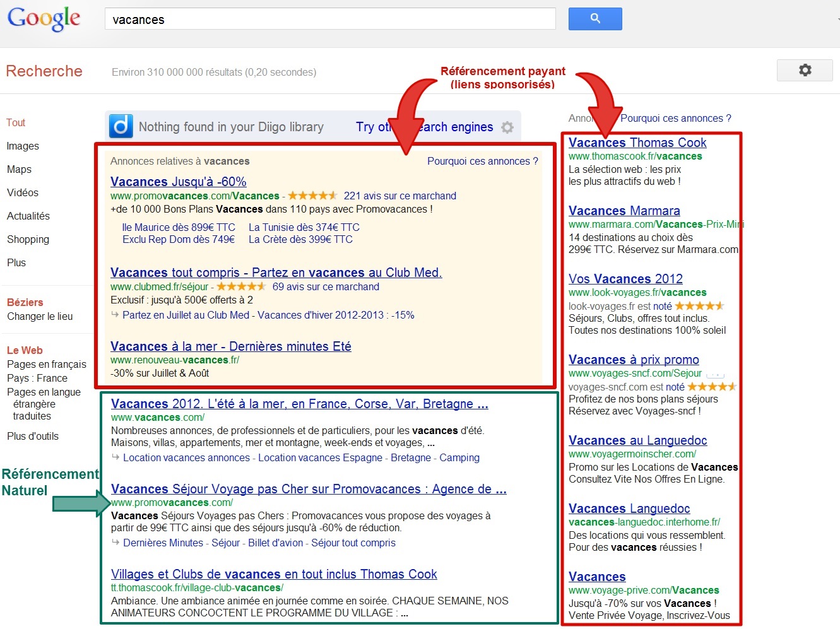Open Vacances d'hiver 2012-2013 : -15% link
Screen dimensions: 840x629
pyautogui.click(x=336, y=315)
